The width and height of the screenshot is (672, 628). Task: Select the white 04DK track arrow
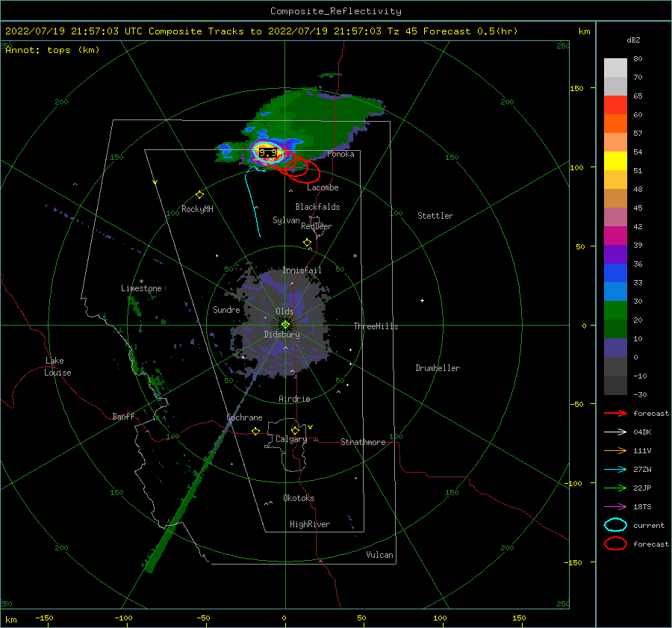(x=615, y=432)
